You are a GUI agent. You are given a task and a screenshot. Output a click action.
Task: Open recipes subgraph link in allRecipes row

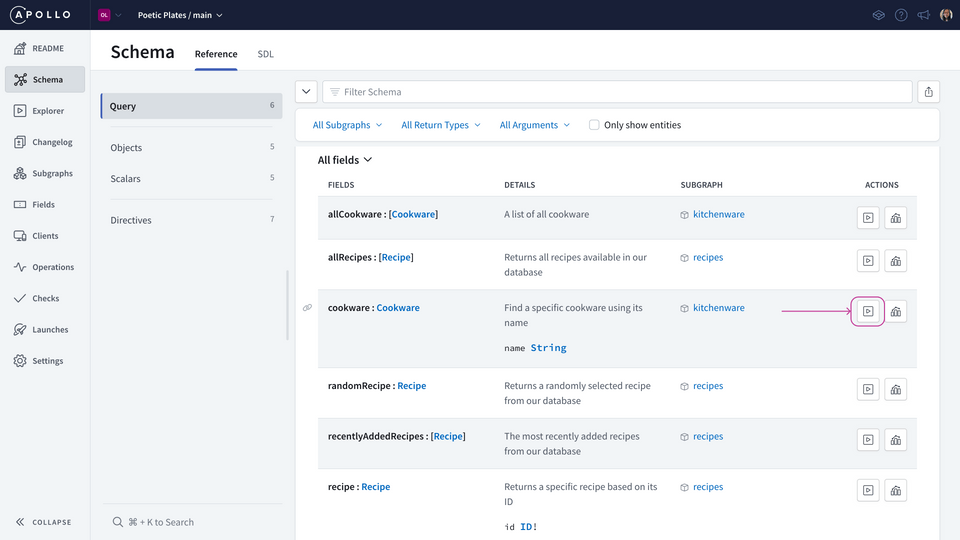click(x=708, y=257)
